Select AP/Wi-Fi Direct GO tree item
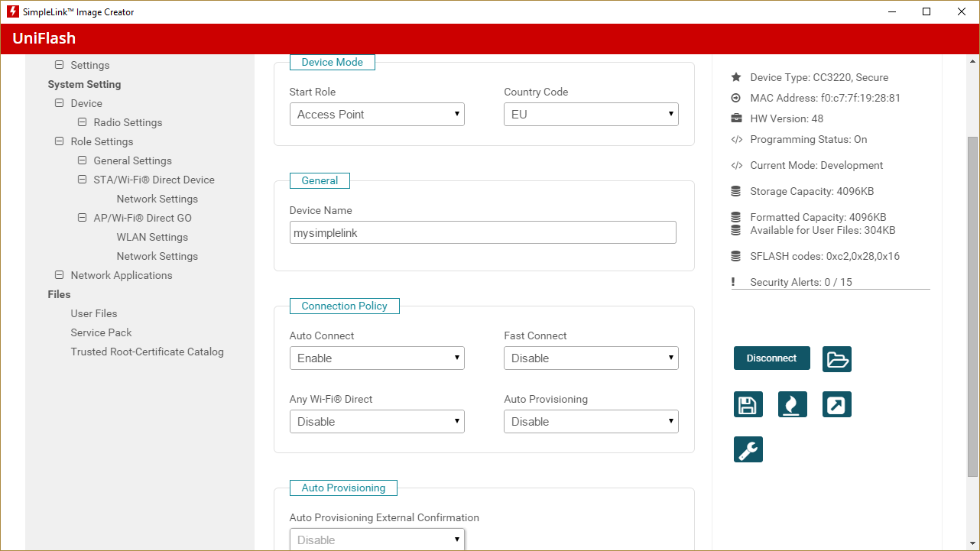Screen dimensions: 980x551 (142, 218)
